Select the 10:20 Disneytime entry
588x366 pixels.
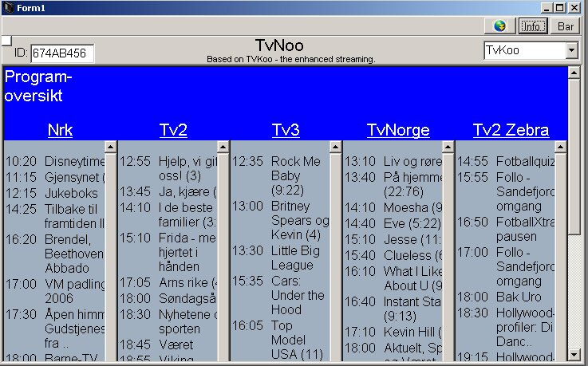(55, 161)
